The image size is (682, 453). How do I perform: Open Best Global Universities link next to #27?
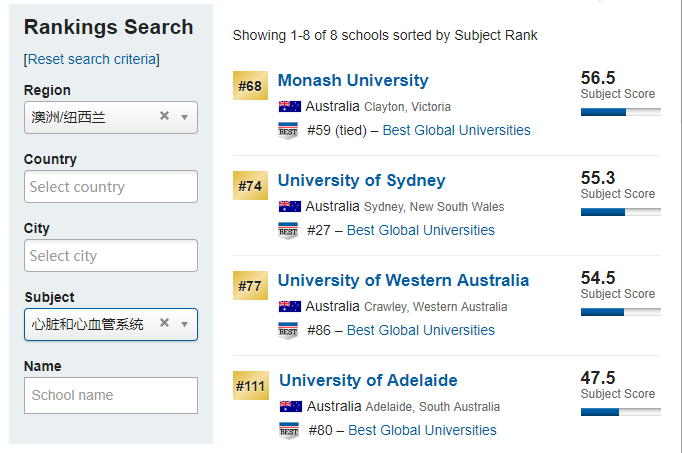coord(421,230)
